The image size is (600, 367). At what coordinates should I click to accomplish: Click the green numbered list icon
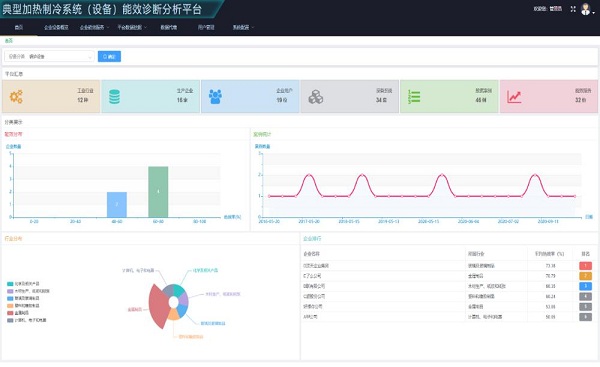tap(414, 97)
